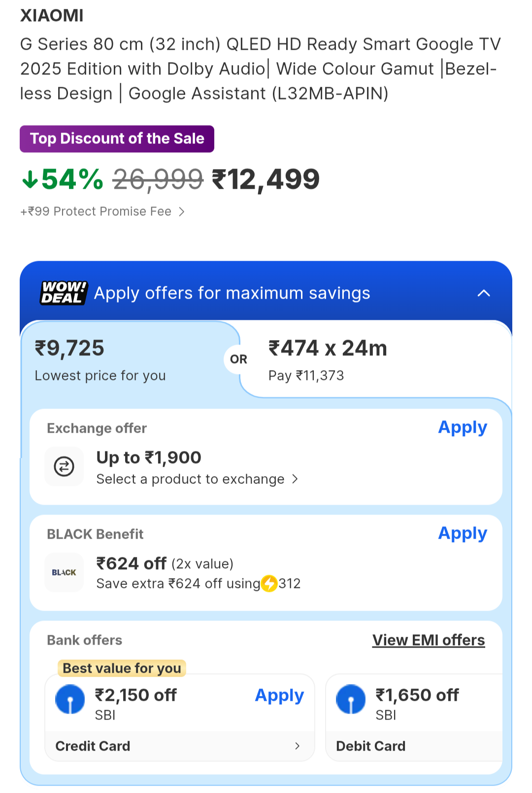Click the Top Discount of the Sale badge
532x793 pixels.
tap(117, 139)
